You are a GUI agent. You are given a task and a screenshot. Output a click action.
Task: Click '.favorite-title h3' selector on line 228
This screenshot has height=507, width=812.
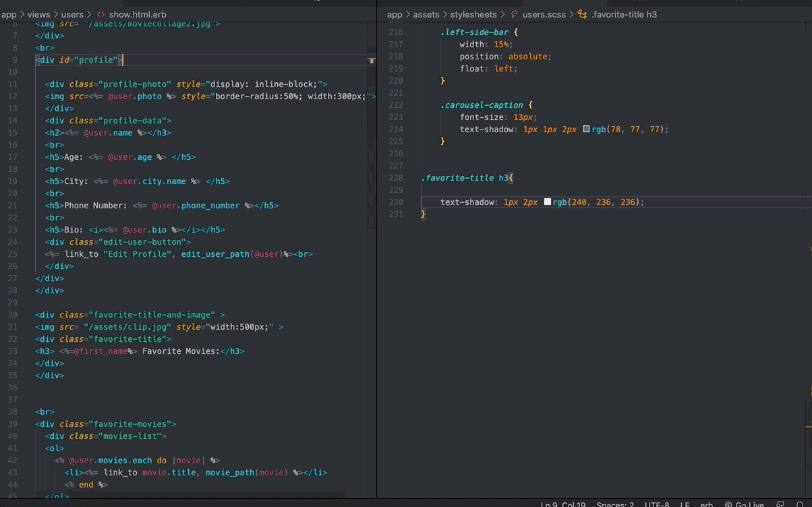click(465, 178)
